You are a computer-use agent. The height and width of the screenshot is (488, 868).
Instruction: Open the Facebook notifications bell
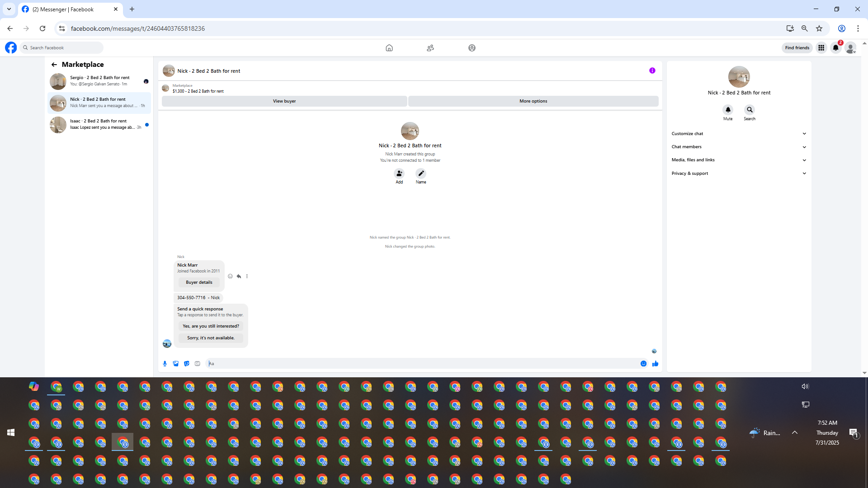click(835, 48)
